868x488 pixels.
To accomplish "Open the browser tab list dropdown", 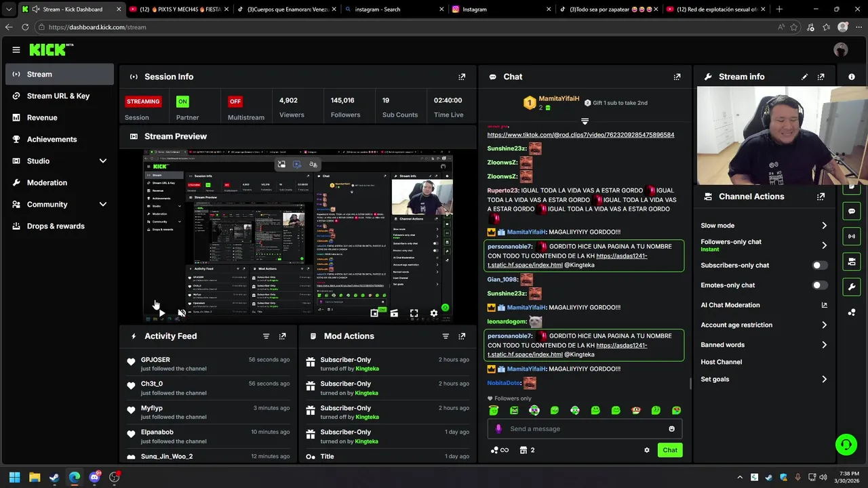I will click(9, 9).
